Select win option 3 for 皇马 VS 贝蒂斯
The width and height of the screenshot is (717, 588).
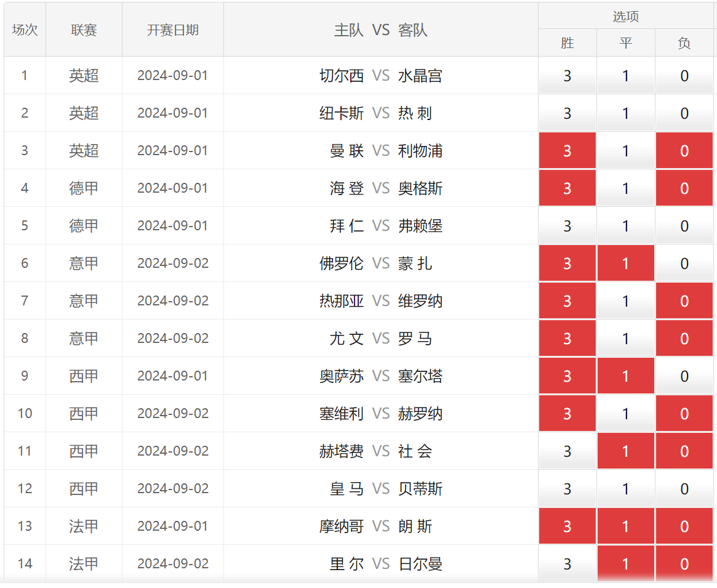[567, 488]
